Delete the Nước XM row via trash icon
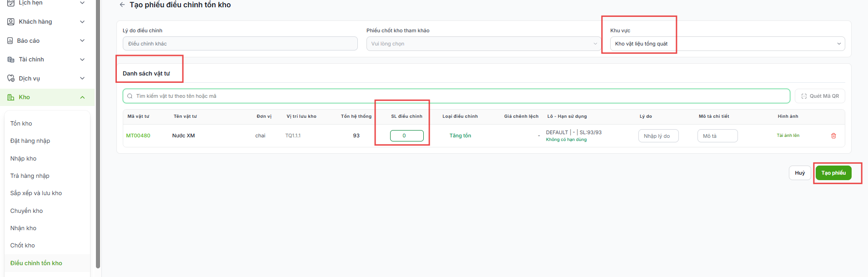Screen dimensions: 868x277 click(x=833, y=136)
